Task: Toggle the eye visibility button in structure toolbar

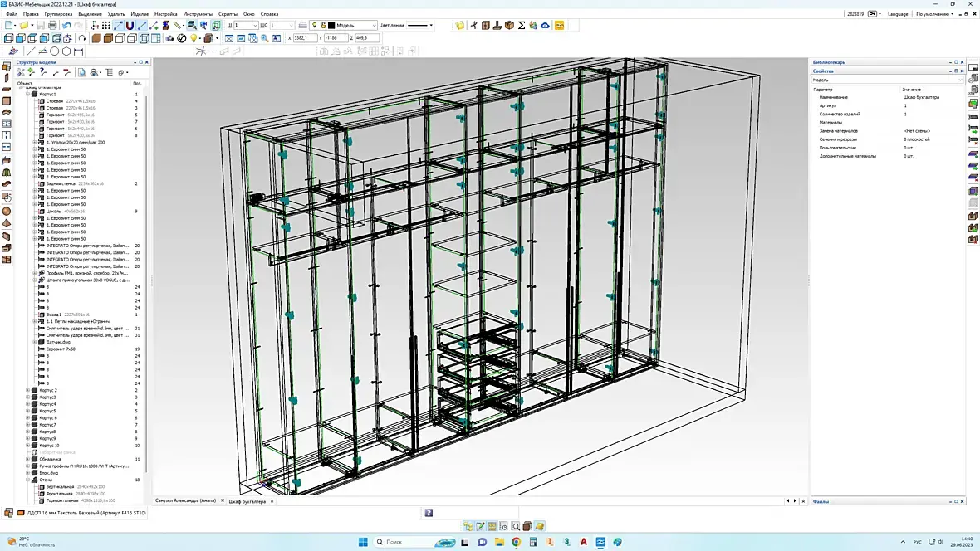Action: [95, 72]
